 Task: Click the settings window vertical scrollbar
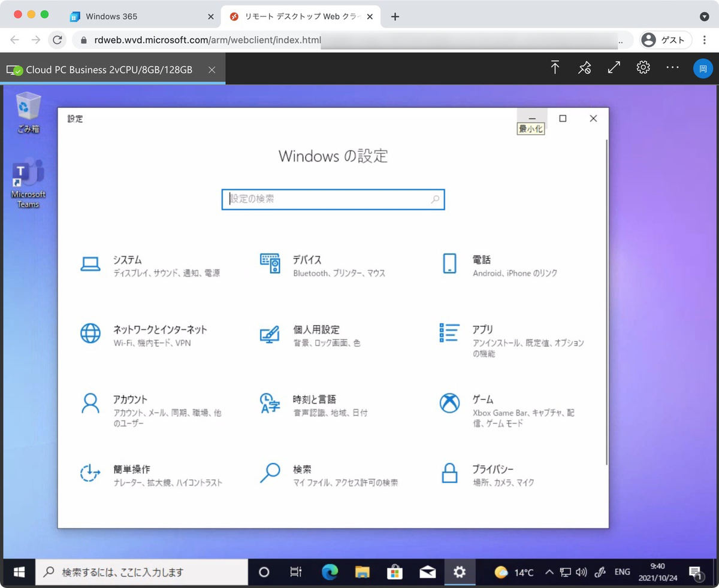pos(606,302)
